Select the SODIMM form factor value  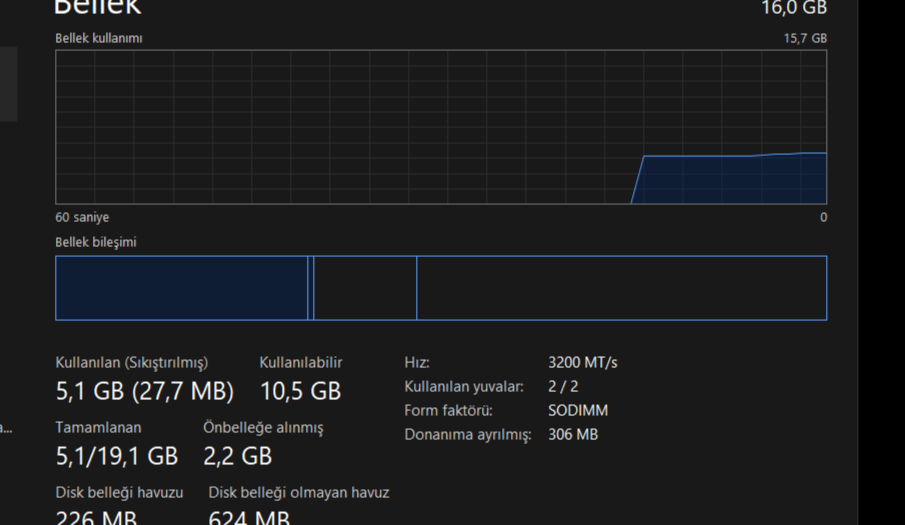[578, 411]
